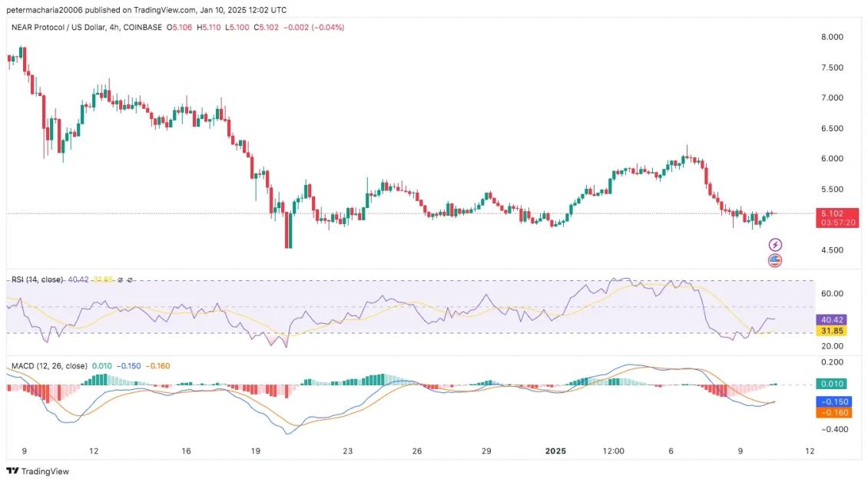Click the 7.000 price axis label
Screen dimensions: 868x482
click(x=832, y=97)
